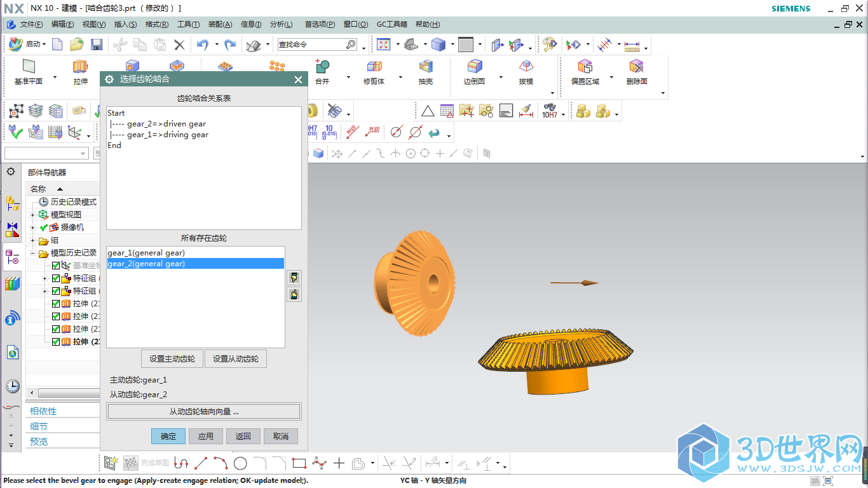The image size is (868, 488).
Task: Open the 启动 start dropdown
Action: click(x=28, y=44)
